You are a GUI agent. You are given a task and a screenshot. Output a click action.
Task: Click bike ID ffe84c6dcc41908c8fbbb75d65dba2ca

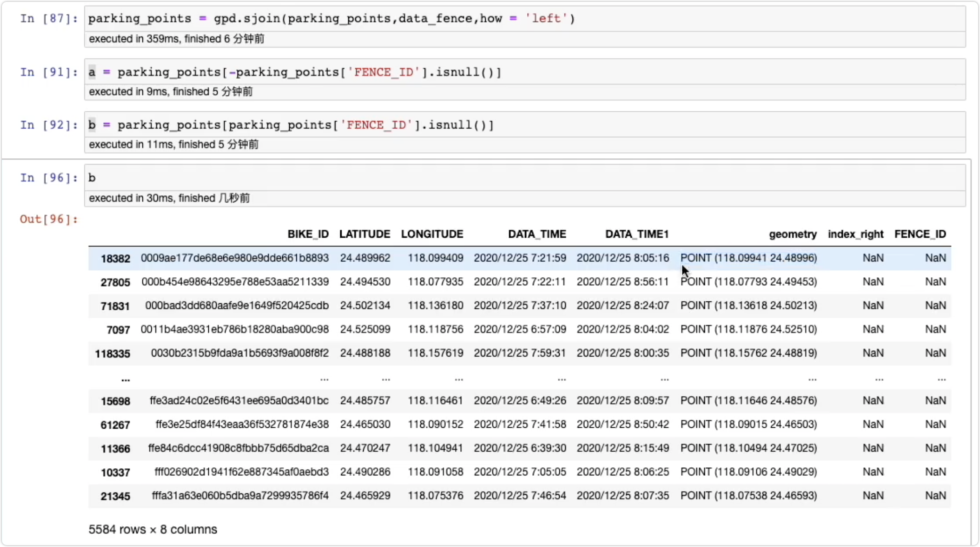click(238, 448)
